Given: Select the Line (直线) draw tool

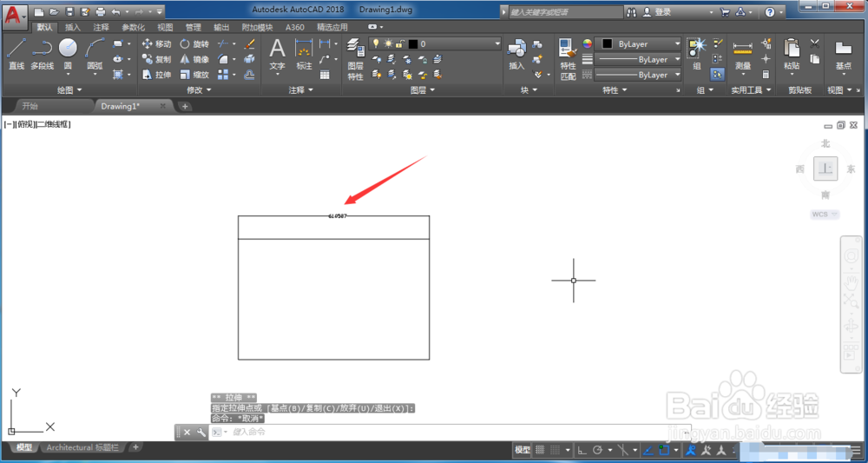Looking at the screenshot, I should tap(16, 54).
